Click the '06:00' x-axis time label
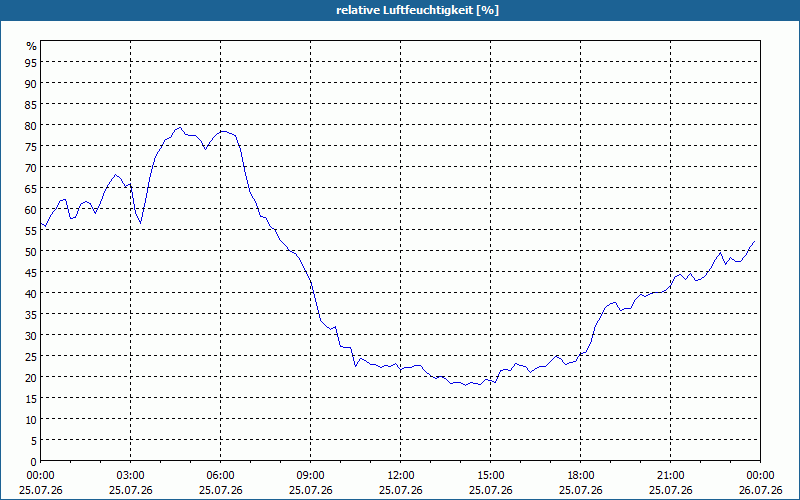Screen dimensions: 800x500 tap(220, 476)
